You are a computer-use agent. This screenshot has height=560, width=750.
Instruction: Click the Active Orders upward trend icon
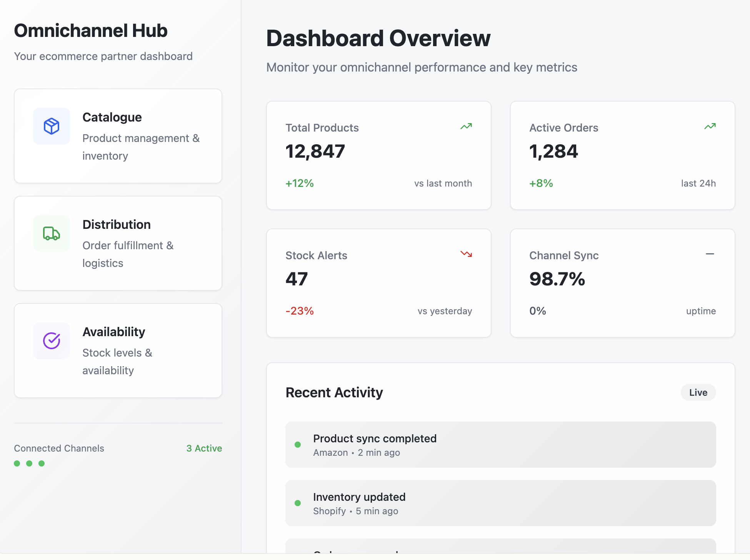tap(710, 127)
